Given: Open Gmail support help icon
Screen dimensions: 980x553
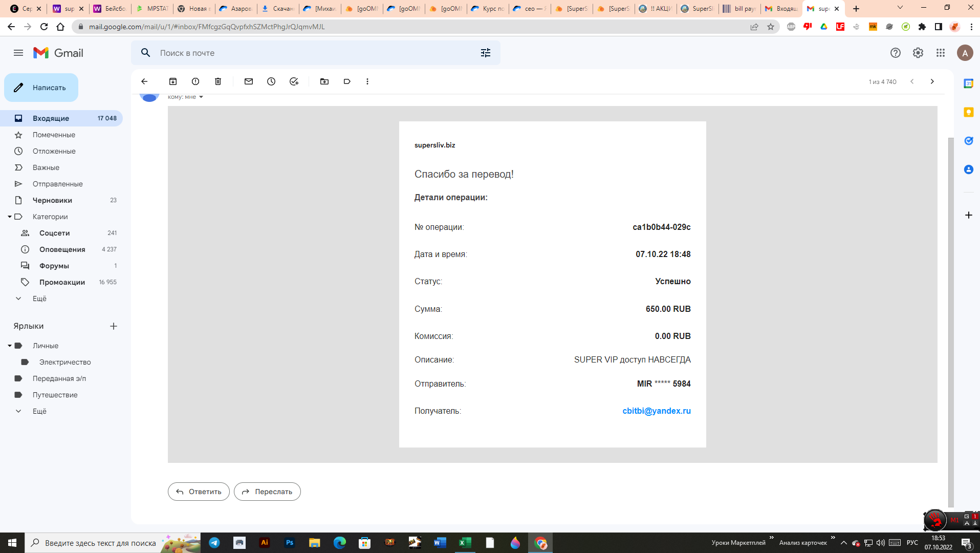Looking at the screenshot, I should [x=896, y=53].
